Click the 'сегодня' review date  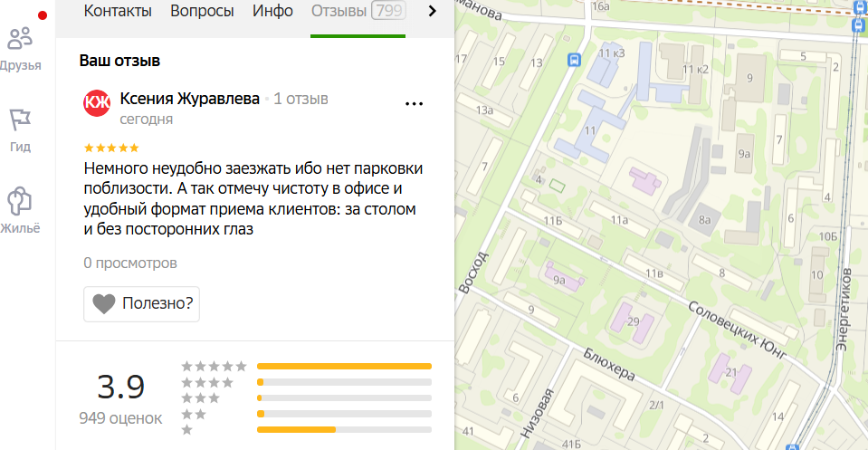pyautogui.click(x=146, y=119)
